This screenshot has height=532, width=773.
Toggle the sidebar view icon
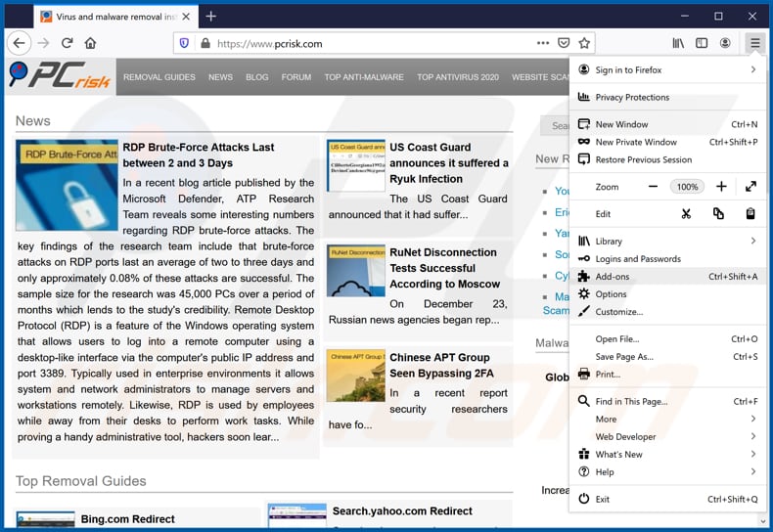[702, 43]
